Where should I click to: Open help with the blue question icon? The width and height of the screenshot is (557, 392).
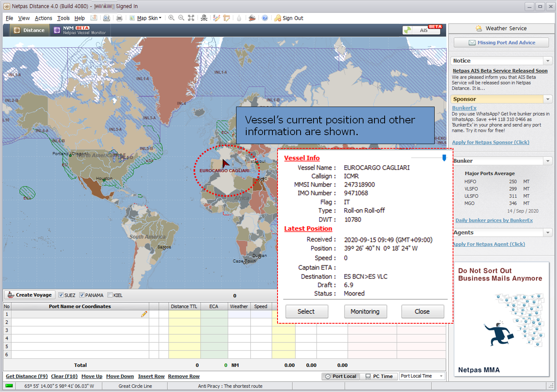pyautogui.click(x=265, y=18)
